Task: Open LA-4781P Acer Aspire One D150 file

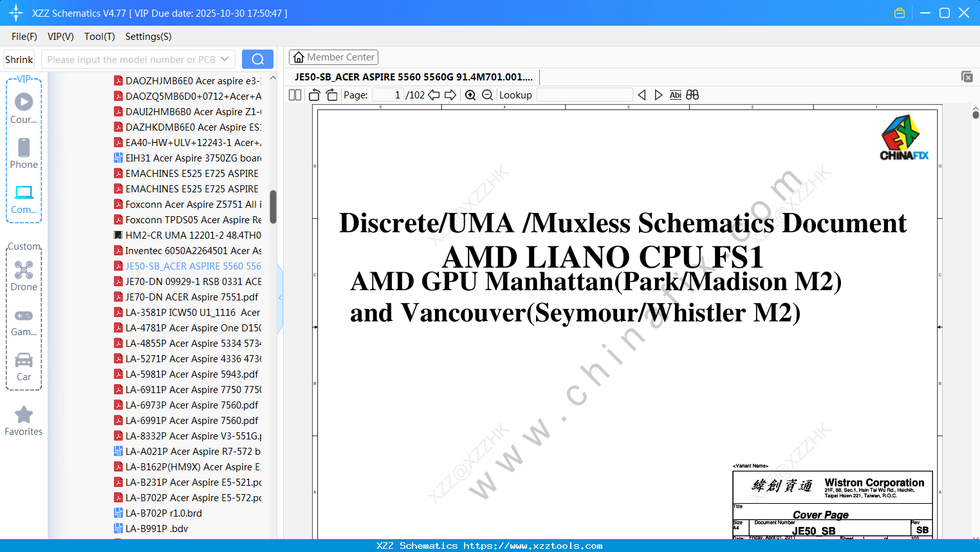Action: pos(188,327)
